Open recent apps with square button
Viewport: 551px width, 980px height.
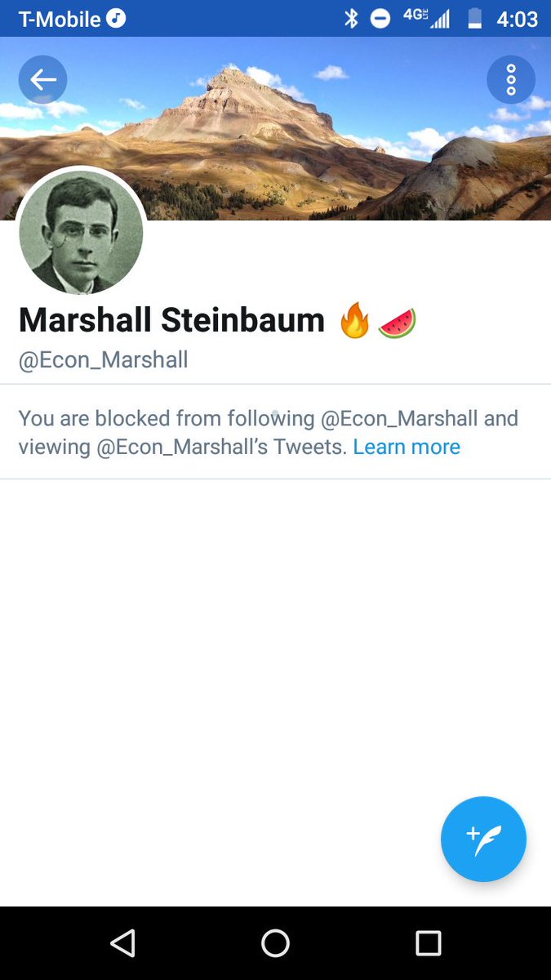point(428,943)
